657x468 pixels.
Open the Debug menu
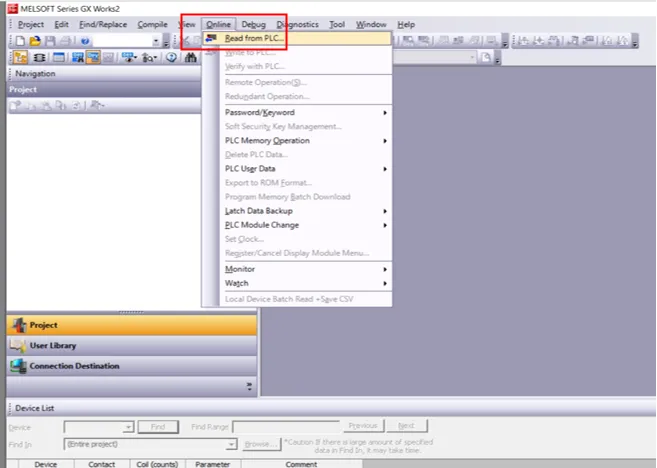point(253,24)
